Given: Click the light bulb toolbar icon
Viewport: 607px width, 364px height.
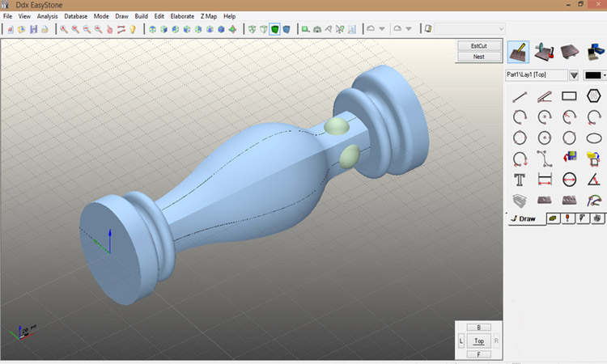Looking at the screenshot, I should coord(133,29).
